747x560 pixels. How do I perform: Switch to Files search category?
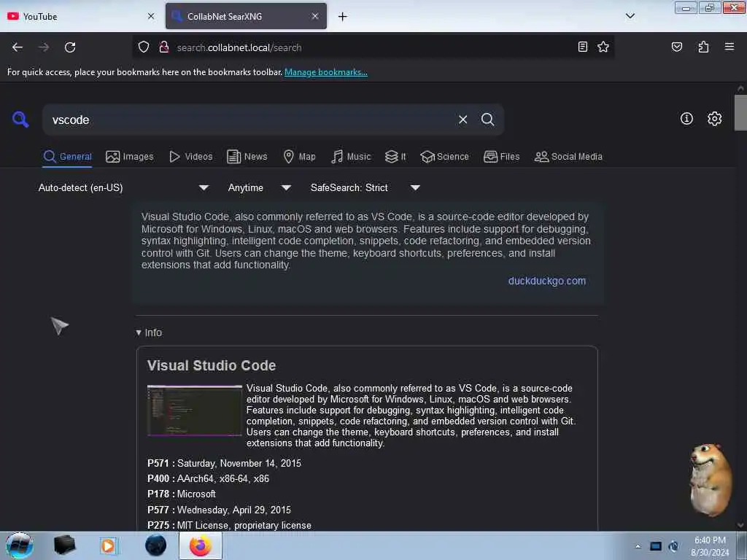coord(501,157)
